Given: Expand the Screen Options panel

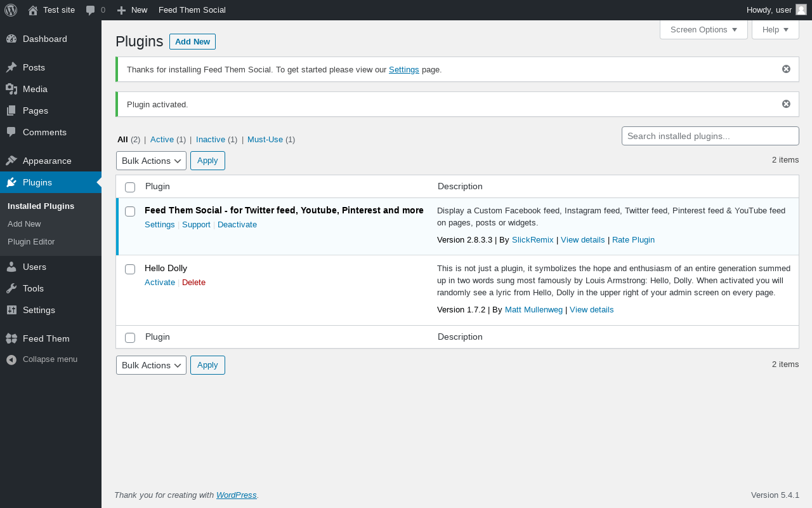Looking at the screenshot, I should click(704, 30).
